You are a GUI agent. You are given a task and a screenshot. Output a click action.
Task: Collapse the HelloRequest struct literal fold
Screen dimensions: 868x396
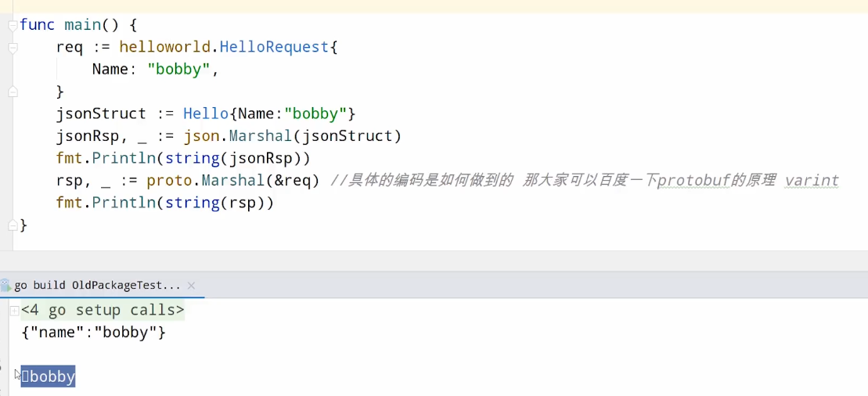coord(13,48)
